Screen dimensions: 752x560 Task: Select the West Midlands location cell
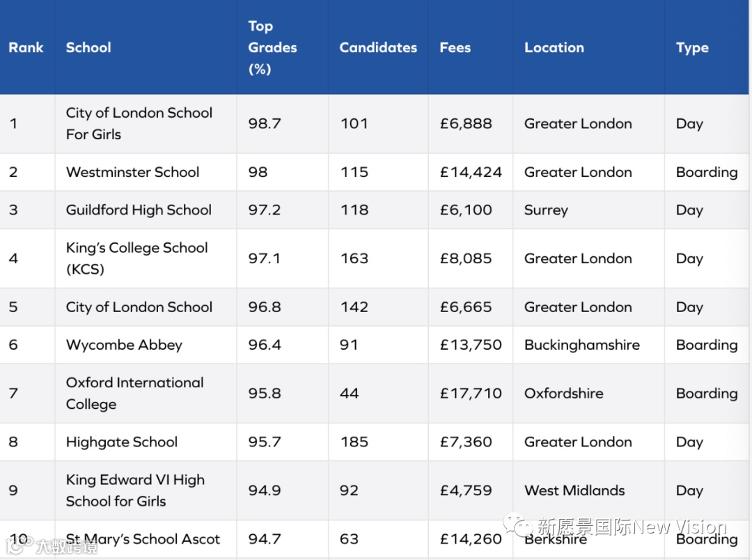574,490
